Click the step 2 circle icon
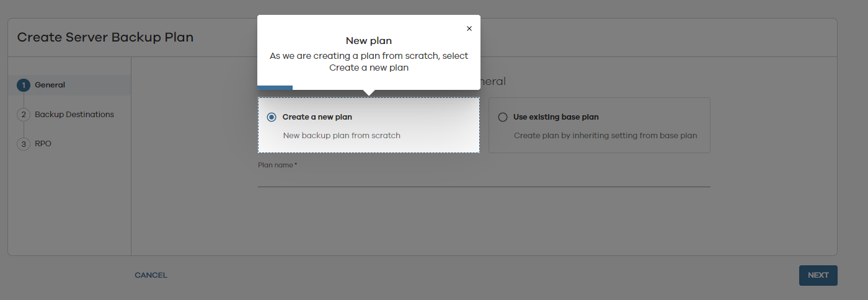Viewport: 868px width, 300px height. [24, 115]
